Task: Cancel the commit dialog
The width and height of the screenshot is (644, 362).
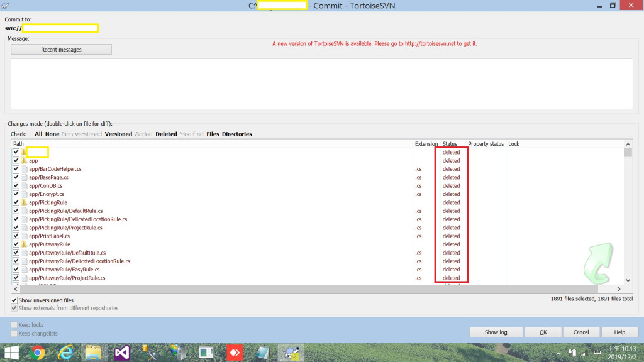Action: (x=580, y=332)
